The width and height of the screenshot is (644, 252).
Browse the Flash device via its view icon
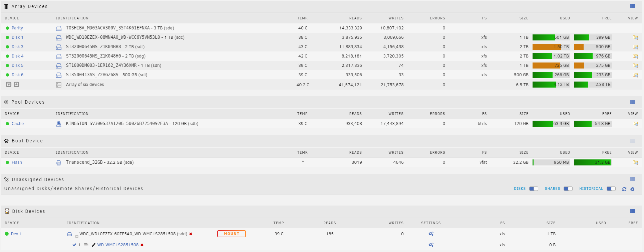coord(635,163)
